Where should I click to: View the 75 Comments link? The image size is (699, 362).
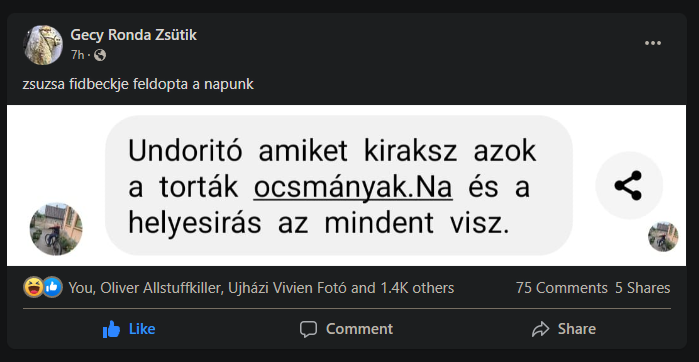[x=562, y=288]
